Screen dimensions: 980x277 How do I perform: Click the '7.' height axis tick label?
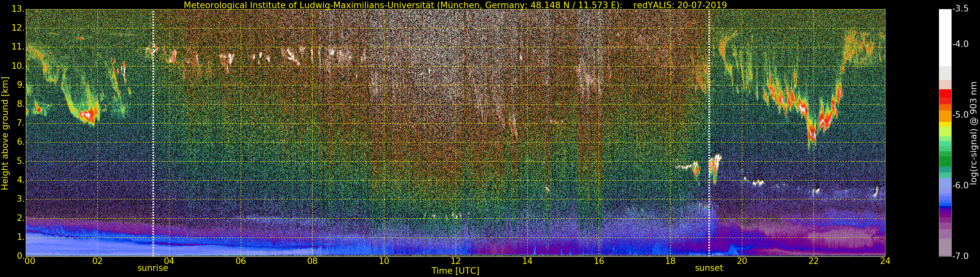click(20, 123)
